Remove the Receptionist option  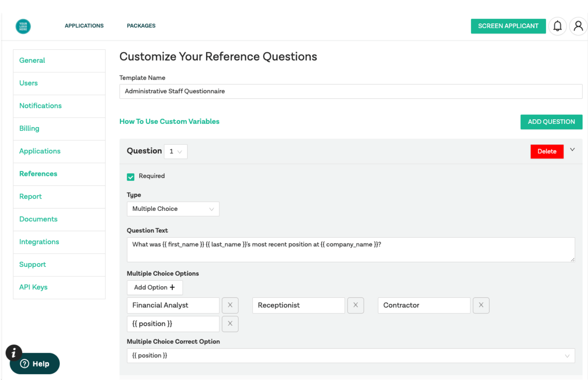coord(356,305)
